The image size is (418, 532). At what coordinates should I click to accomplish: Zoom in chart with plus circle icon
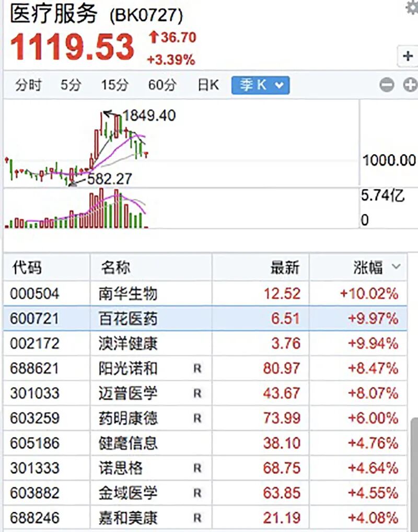pyautogui.click(x=410, y=85)
